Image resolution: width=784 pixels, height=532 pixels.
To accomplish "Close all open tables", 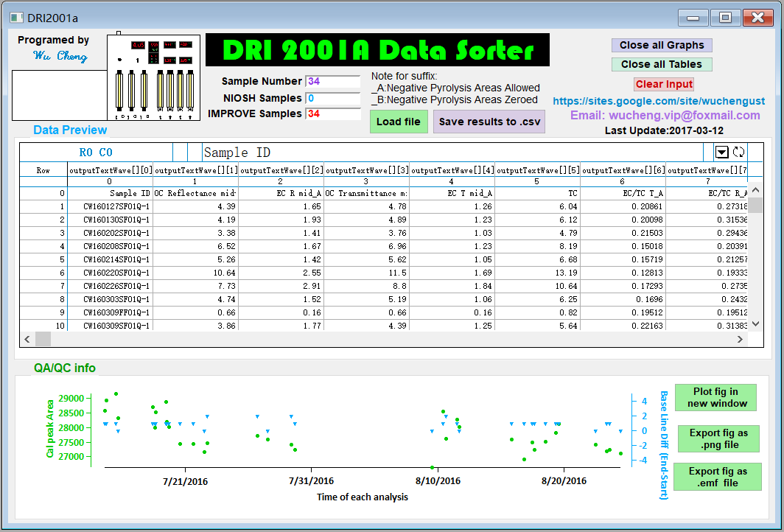I will 662,64.
